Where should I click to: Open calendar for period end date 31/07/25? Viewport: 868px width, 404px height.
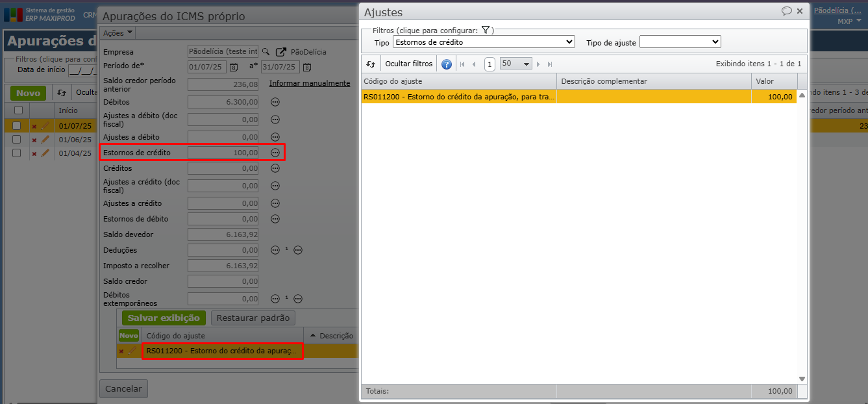pyautogui.click(x=307, y=67)
